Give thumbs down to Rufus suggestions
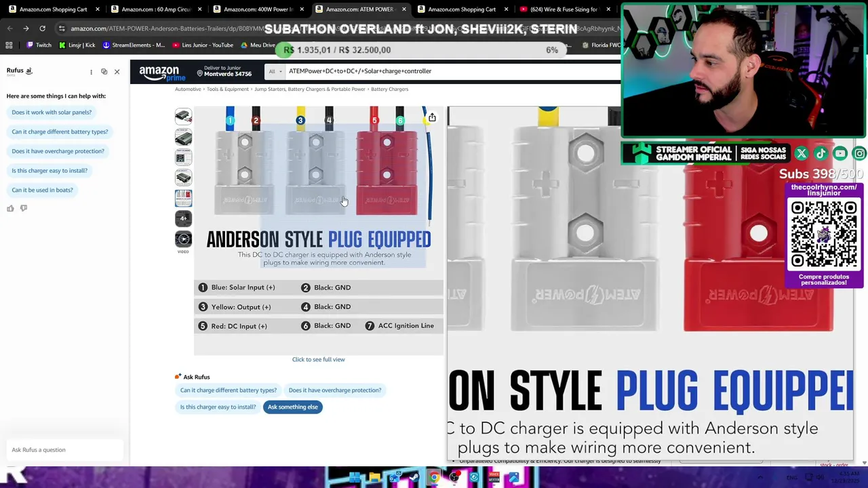 [x=24, y=208]
